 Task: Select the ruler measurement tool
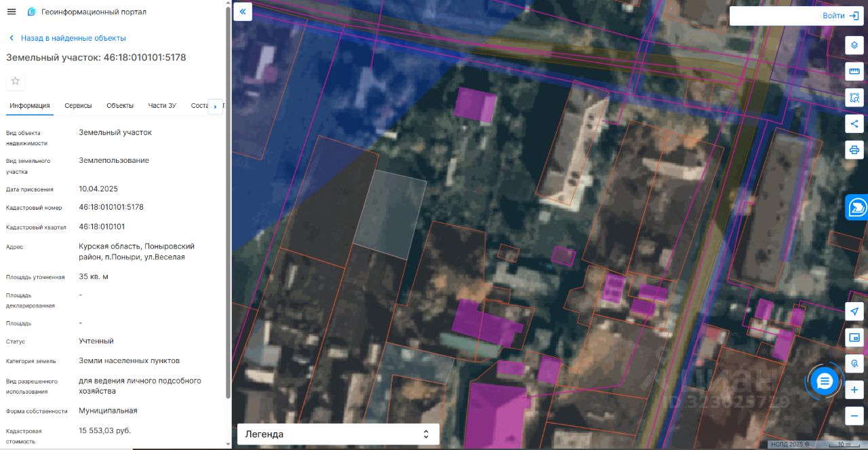(854, 71)
